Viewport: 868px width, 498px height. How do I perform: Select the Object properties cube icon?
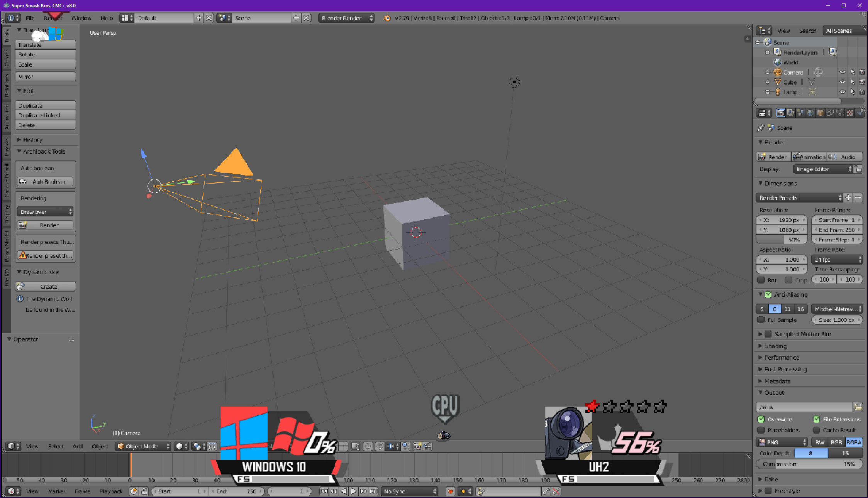[x=820, y=113]
